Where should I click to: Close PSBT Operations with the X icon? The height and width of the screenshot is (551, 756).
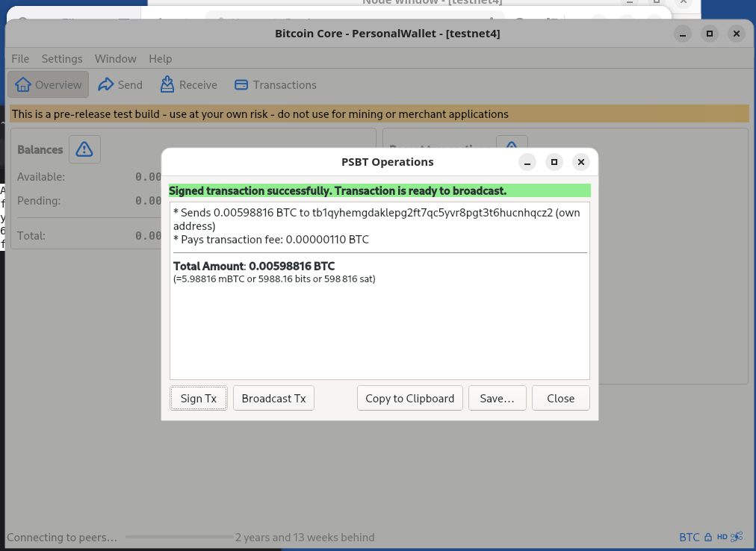(581, 162)
